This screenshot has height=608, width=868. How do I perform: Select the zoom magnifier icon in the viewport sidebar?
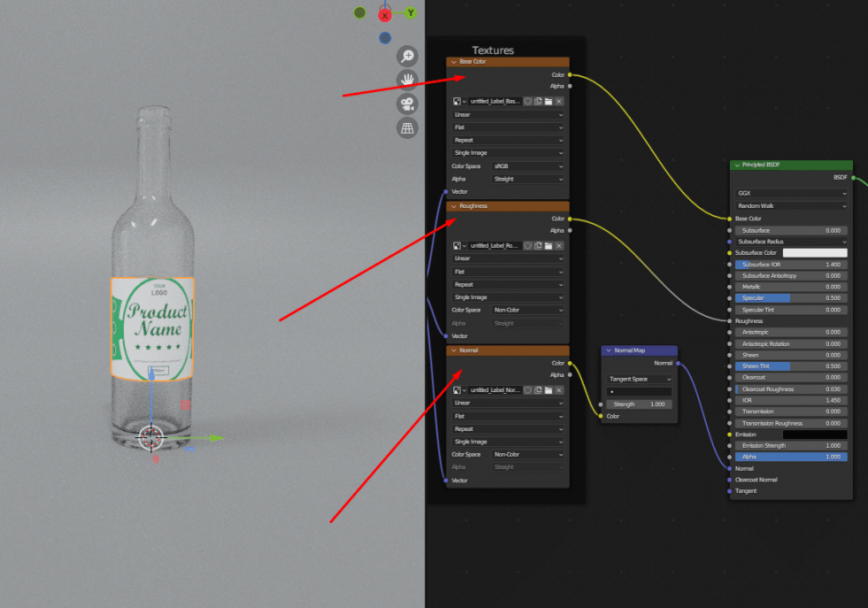(x=407, y=56)
